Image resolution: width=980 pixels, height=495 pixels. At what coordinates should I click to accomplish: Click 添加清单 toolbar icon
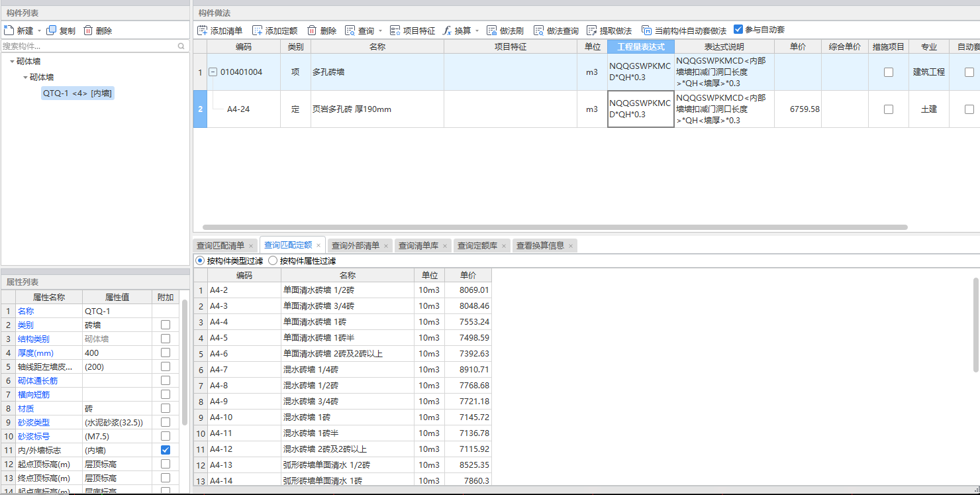click(203, 30)
